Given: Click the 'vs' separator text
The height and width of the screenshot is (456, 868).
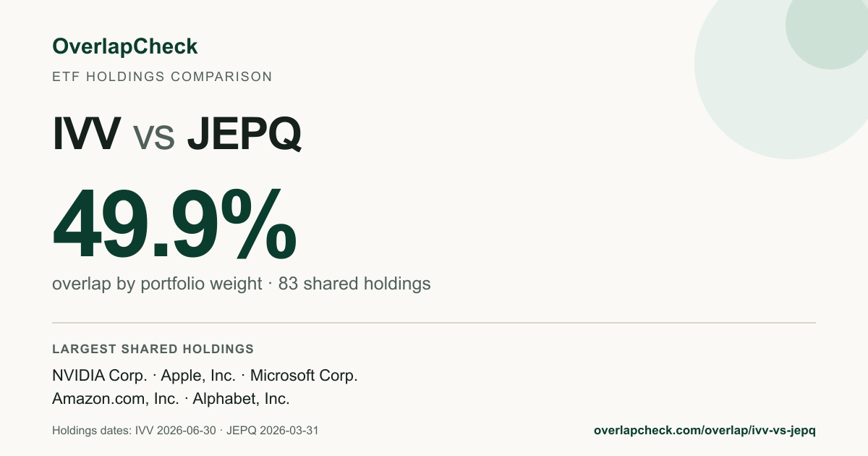Looking at the screenshot, I should [154, 137].
